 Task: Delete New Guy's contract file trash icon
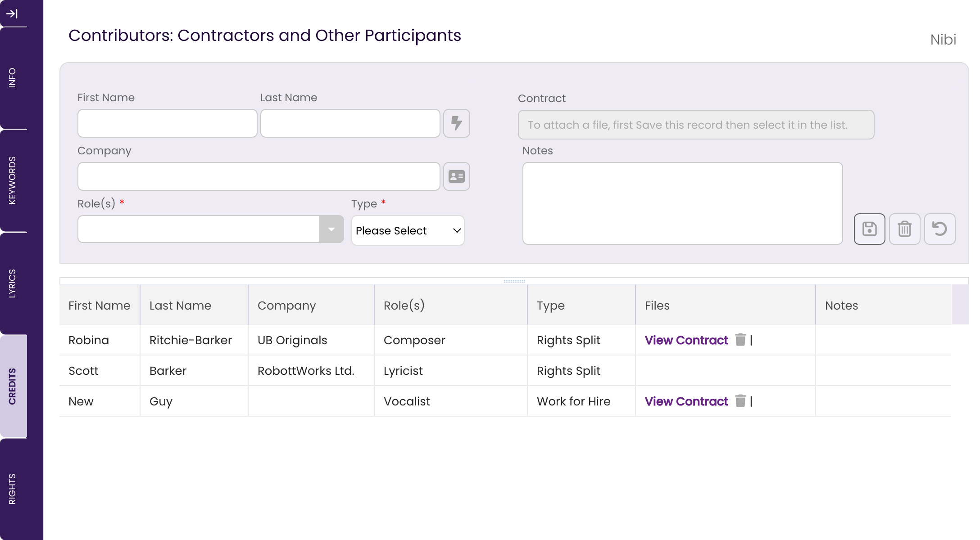click(740, 401)
